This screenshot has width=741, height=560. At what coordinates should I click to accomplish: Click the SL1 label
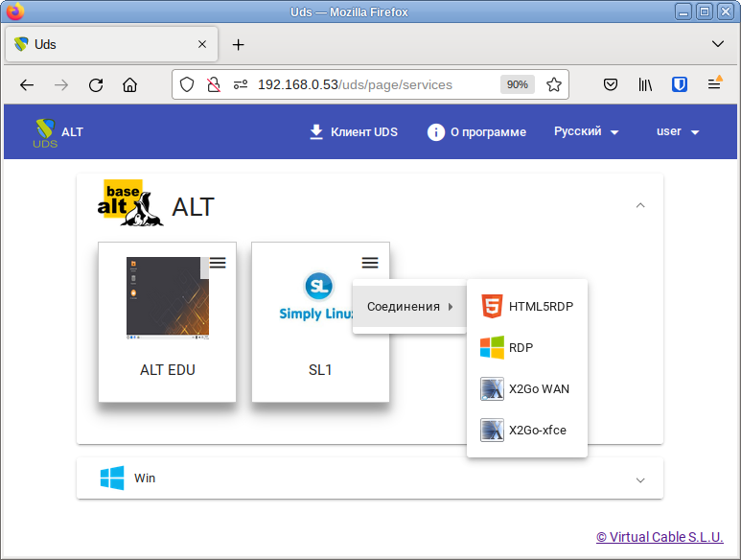[x=320, y=369]
